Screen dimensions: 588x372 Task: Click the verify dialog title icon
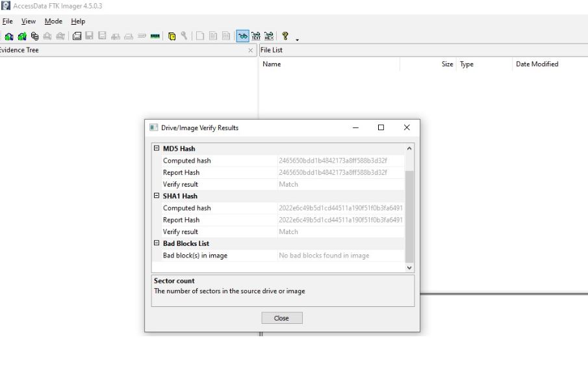click(x=153, y=127)
